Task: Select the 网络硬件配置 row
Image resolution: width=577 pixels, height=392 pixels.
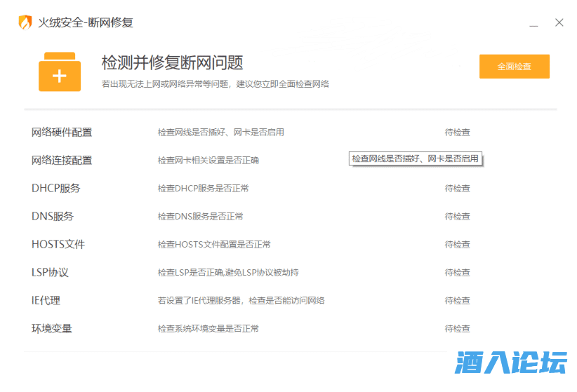Action: (x=62, y=132)
